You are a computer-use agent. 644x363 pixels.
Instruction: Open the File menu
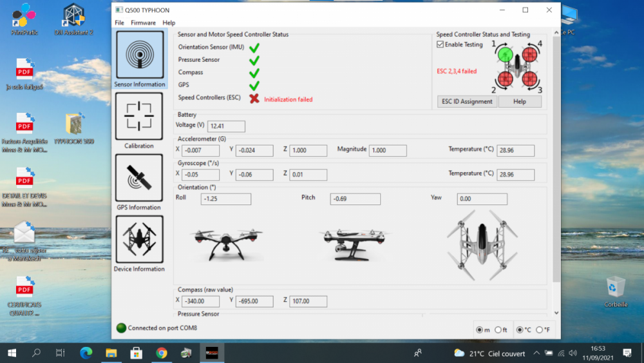119,23
